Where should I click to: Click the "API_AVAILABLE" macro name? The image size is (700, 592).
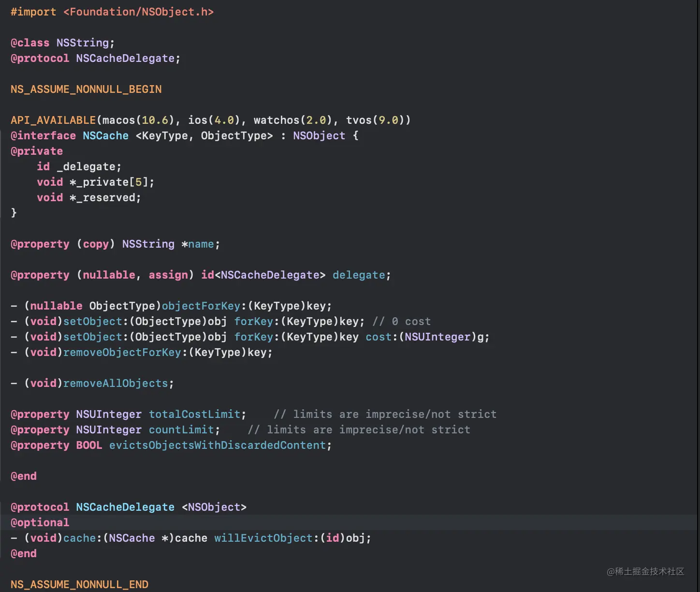(53, 120)
